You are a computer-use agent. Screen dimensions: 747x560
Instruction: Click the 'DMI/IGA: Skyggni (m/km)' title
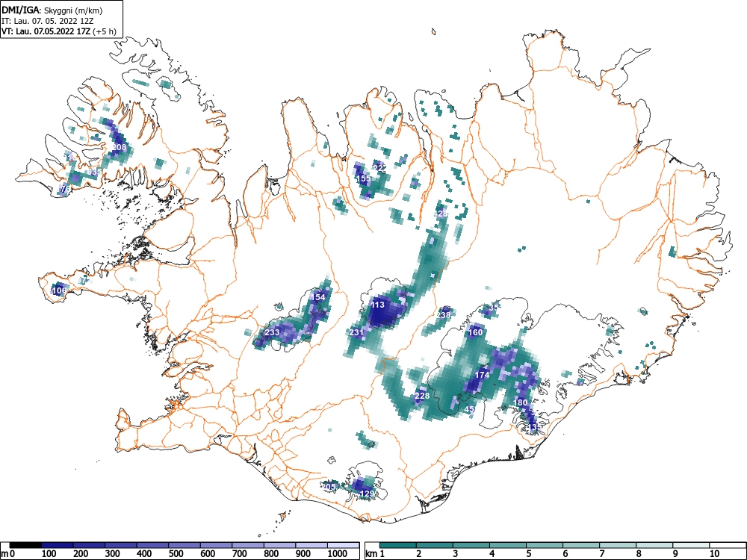52,10
